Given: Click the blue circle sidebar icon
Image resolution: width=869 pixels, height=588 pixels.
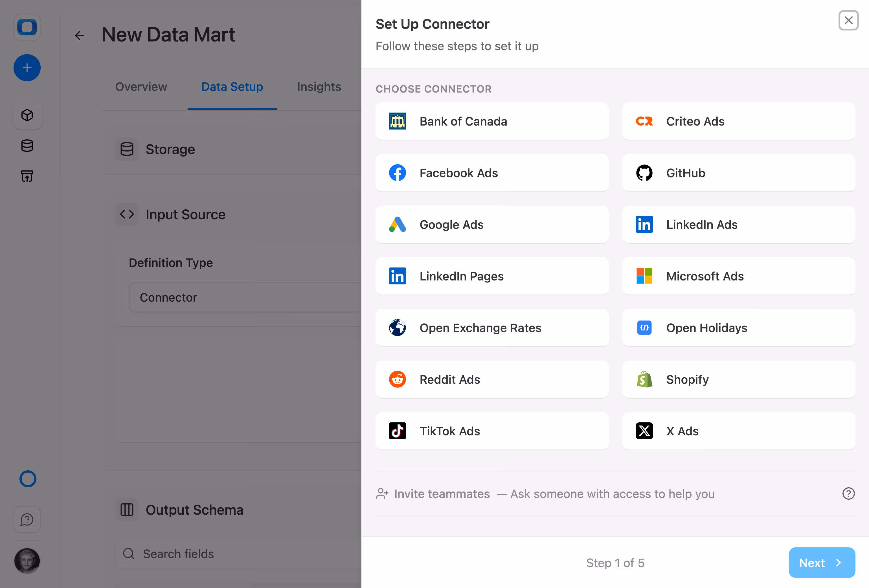Looking at the screenshot, I should [28, 479].
